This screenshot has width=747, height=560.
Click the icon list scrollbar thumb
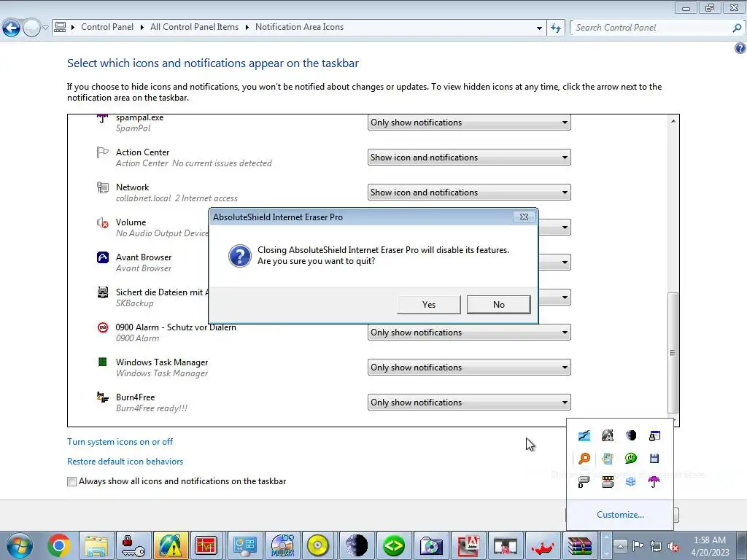click(x=673, y=353)
